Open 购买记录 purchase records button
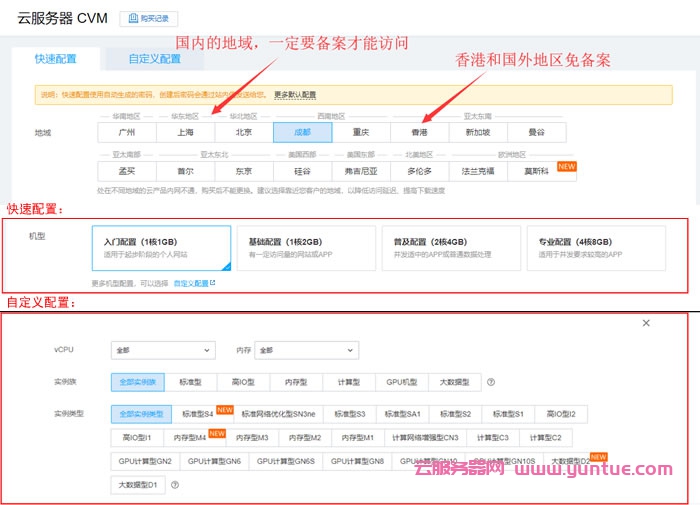The width and height of the screenshot is (700, 505). point(149,19)
